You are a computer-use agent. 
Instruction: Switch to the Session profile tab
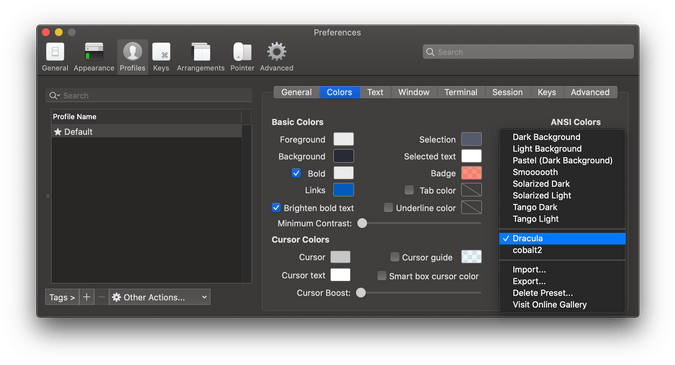[x=507, y=92]
